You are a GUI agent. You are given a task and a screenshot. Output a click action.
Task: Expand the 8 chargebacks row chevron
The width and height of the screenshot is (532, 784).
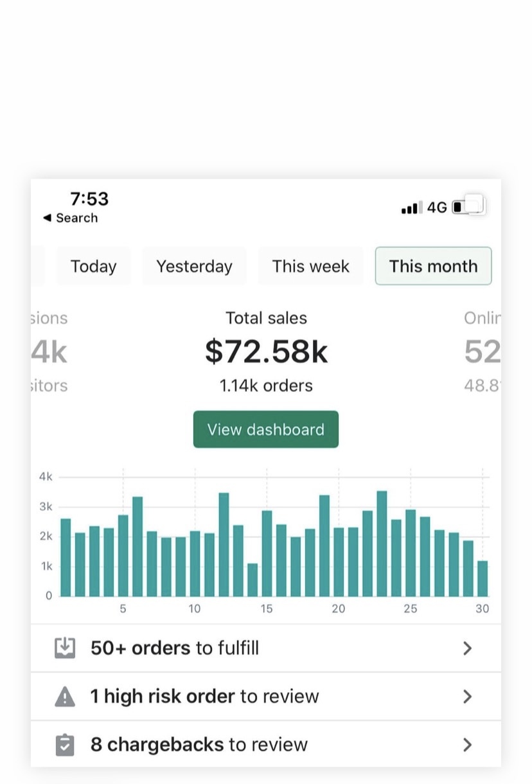pos(467,745)
